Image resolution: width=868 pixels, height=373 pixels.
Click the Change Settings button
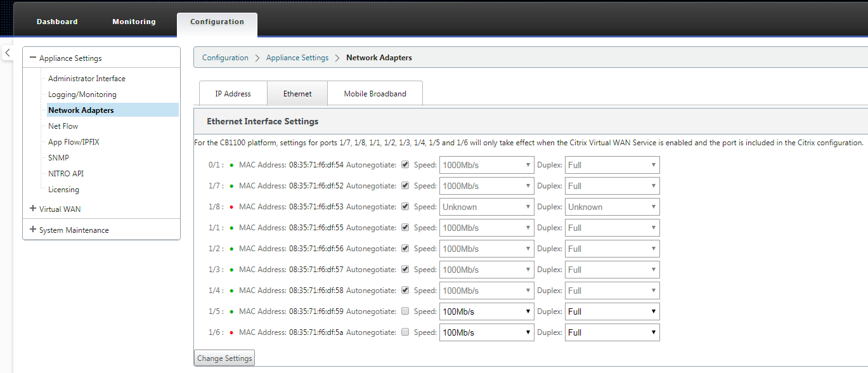pyautogui.click(x=224, y=358)
